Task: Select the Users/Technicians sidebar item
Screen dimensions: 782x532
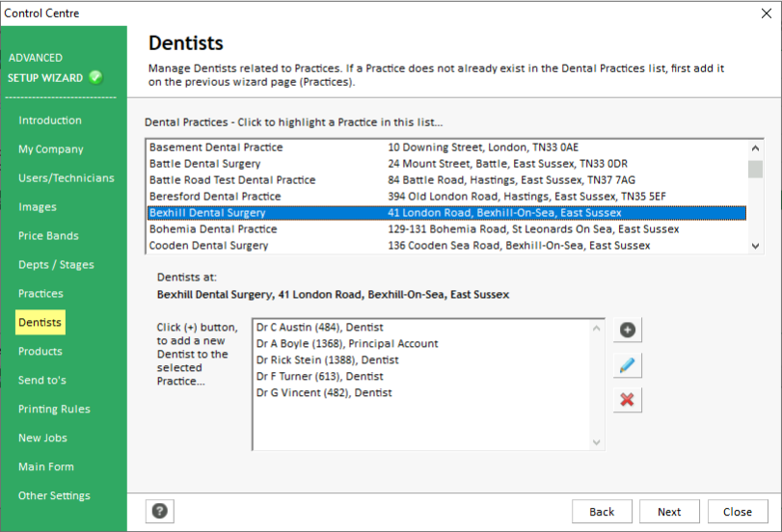Action: [66, 178]
